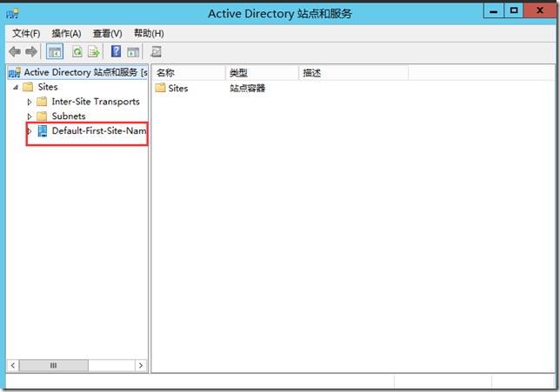Go forward using the Forward arrow
Screen dimensions: 560x392
click(x=31, y=52)
